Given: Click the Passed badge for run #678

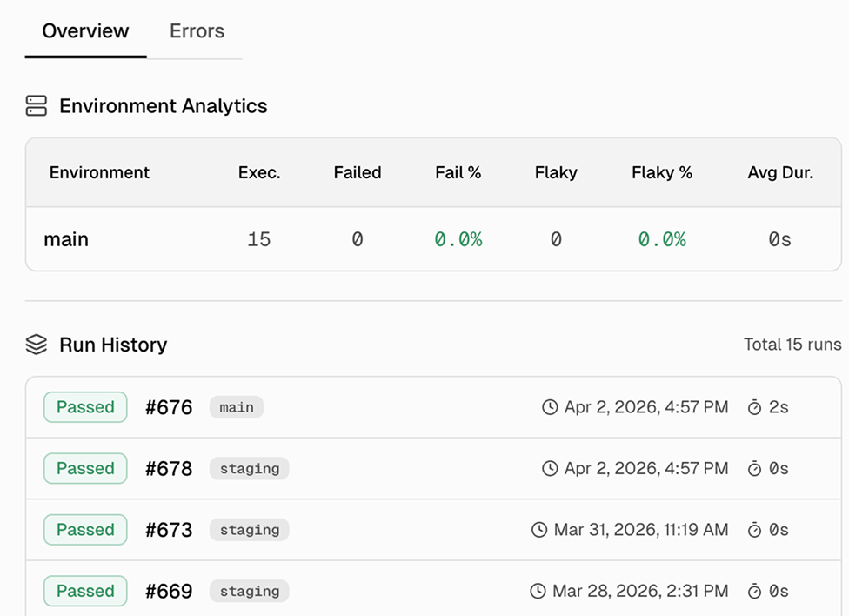Looking at the screenshot, I should (x=85, y=468).
